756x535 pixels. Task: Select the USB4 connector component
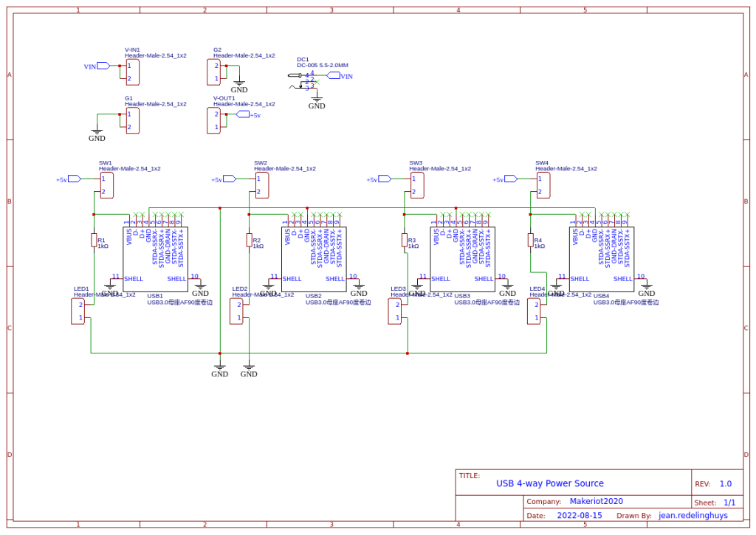pyautogui.click(x=601, y=259)
